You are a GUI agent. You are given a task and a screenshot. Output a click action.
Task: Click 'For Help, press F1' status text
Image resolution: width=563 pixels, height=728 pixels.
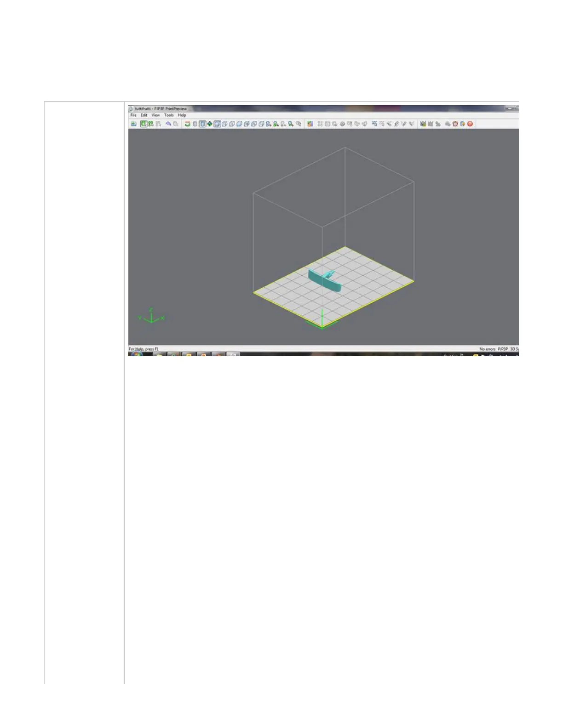click(144, 349)
